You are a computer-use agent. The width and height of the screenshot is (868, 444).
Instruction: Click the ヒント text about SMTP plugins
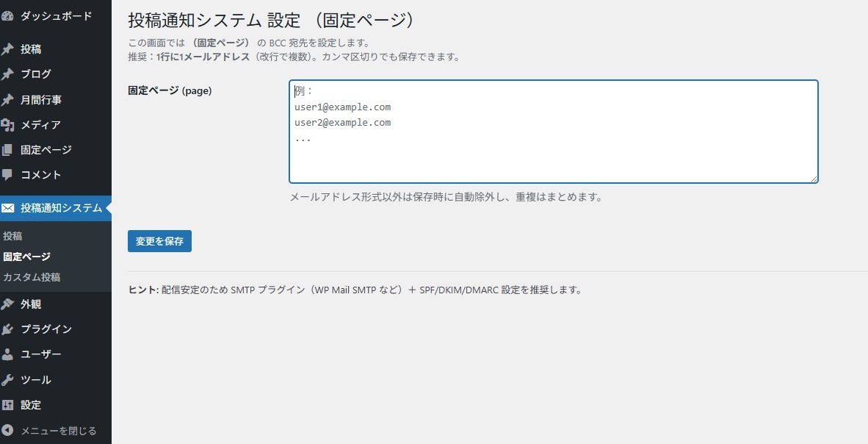point(355,290)
